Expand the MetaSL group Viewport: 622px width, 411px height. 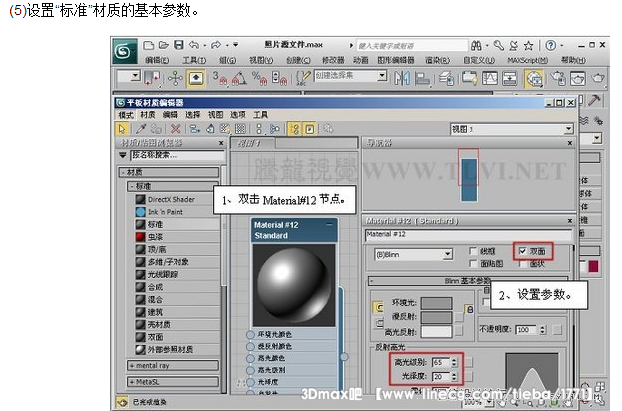(172, 382)
